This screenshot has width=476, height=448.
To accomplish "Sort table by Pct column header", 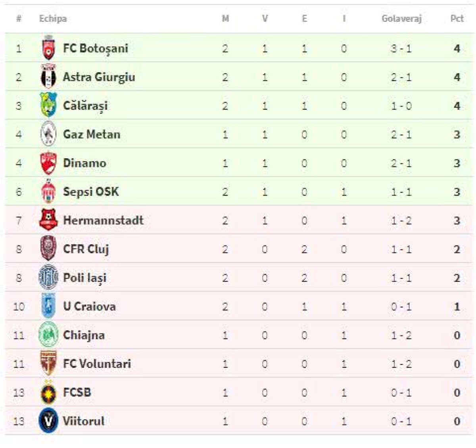I will pyautogui.click(x=457, y=18).
